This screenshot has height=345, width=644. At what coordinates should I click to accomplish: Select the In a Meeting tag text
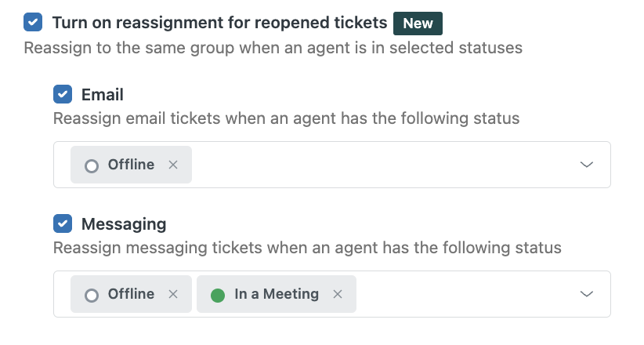tap(277, 294)
